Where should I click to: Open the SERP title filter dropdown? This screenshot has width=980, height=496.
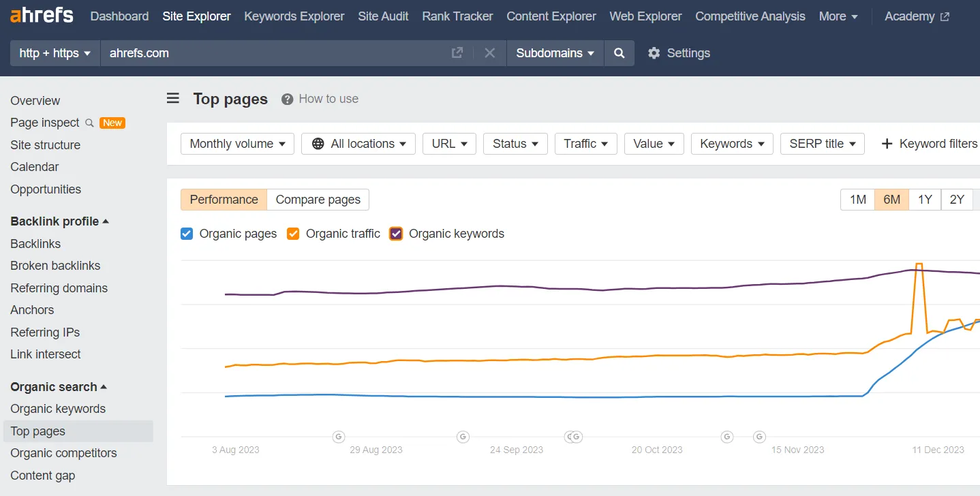point(823,144)
